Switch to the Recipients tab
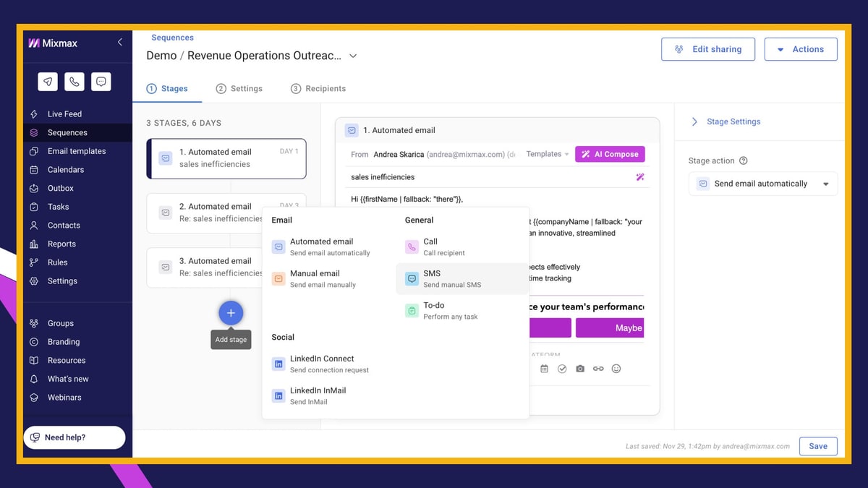The image size is (868, 488). pyautogui.click(x=318, y=89)
